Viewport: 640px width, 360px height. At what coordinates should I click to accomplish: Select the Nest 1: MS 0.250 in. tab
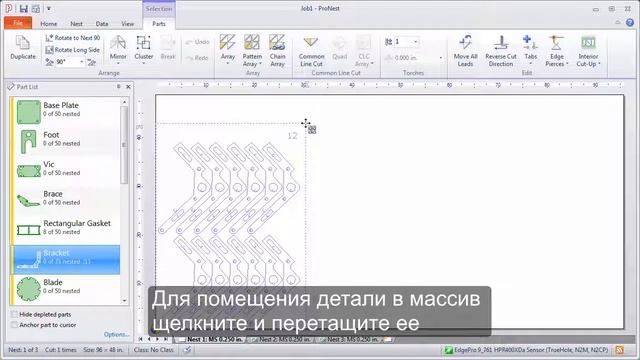click(211, 339)
